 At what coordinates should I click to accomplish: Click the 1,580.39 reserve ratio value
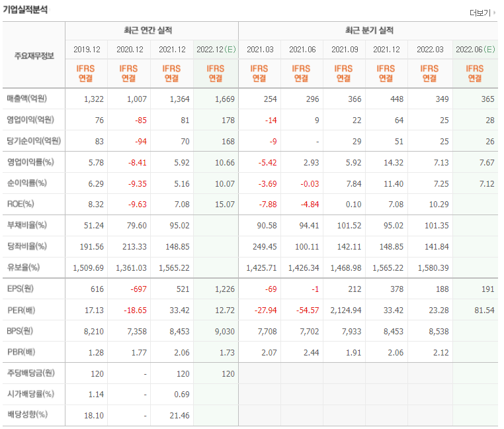click(433, 268)
